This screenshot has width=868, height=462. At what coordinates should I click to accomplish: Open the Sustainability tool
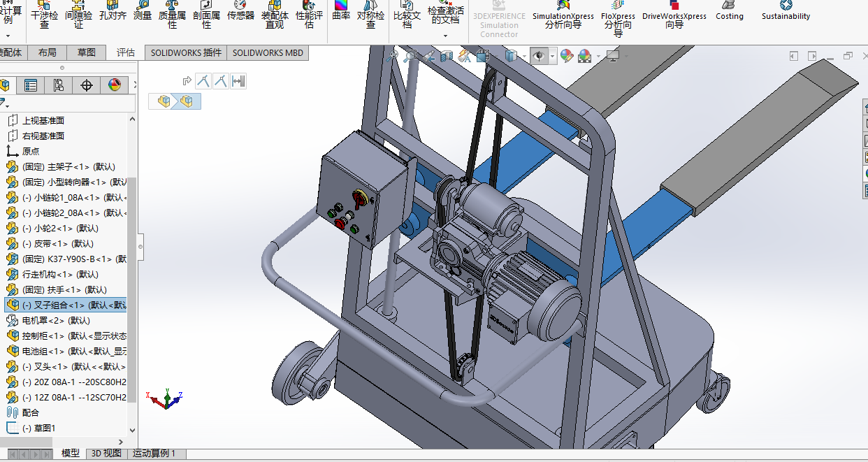point(786,10)
